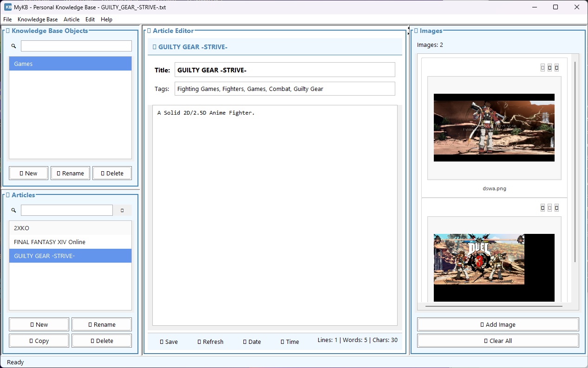Viewport: 588px width, 368px height.
Task: Open the Knowledge Base menu
Action: coord(38,19)
